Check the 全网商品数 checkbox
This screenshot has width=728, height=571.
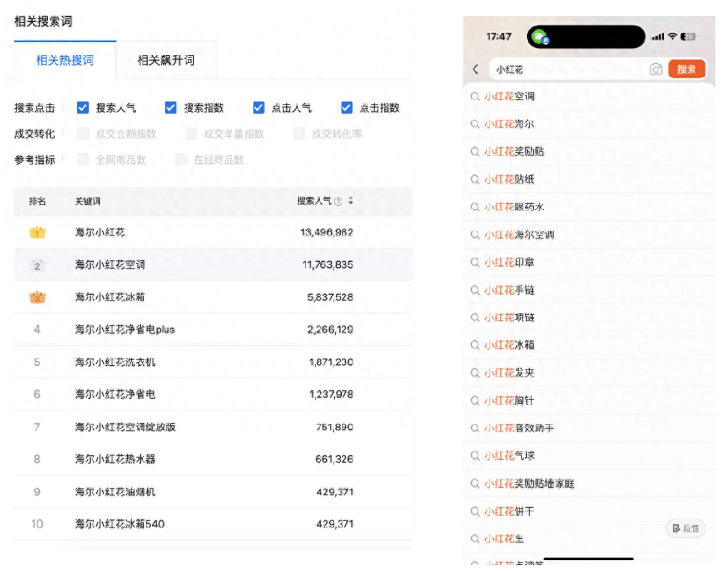83,160
